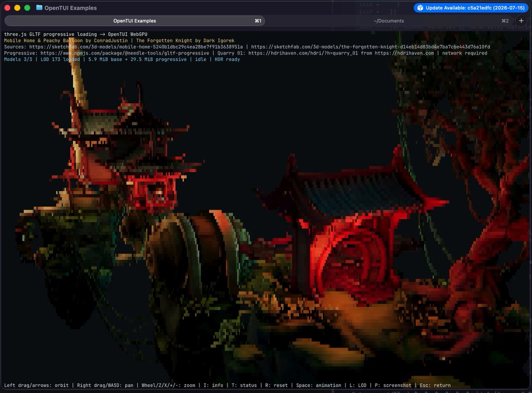Click the OpenTUI Examples window title text
This screenshot has width=532, height=393.
point(70,8)
